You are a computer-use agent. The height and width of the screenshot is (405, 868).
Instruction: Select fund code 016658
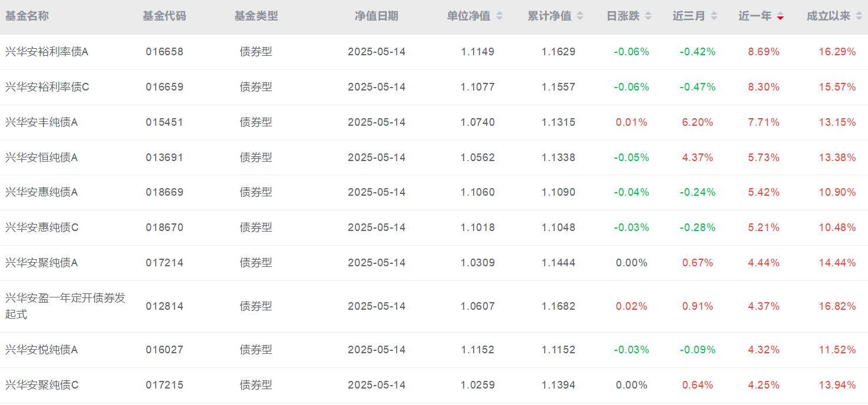(165, 52)
